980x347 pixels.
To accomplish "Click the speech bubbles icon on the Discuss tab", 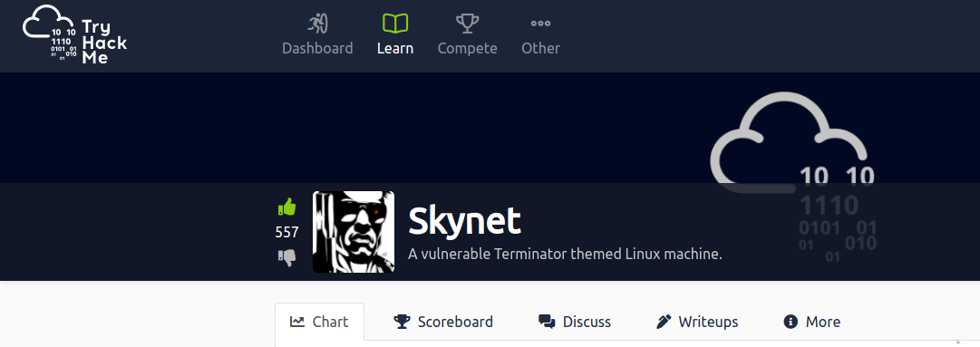I will click(547, 322).
